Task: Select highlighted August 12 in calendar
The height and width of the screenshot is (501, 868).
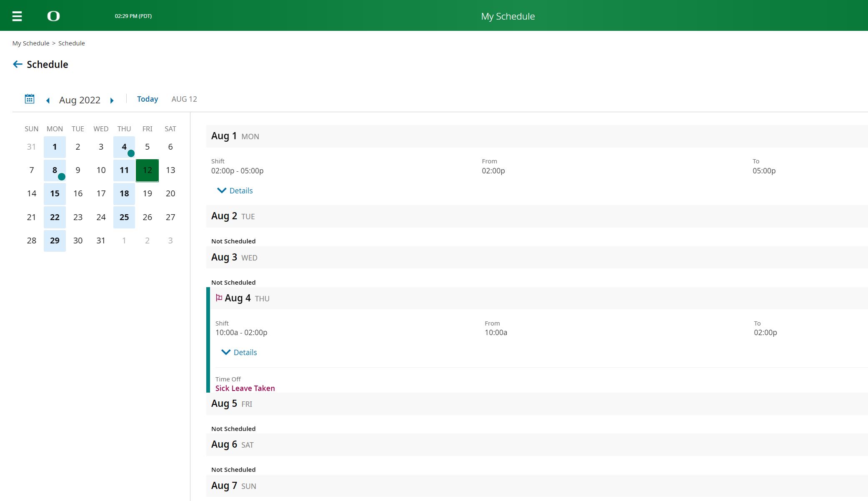Action: 147,170
